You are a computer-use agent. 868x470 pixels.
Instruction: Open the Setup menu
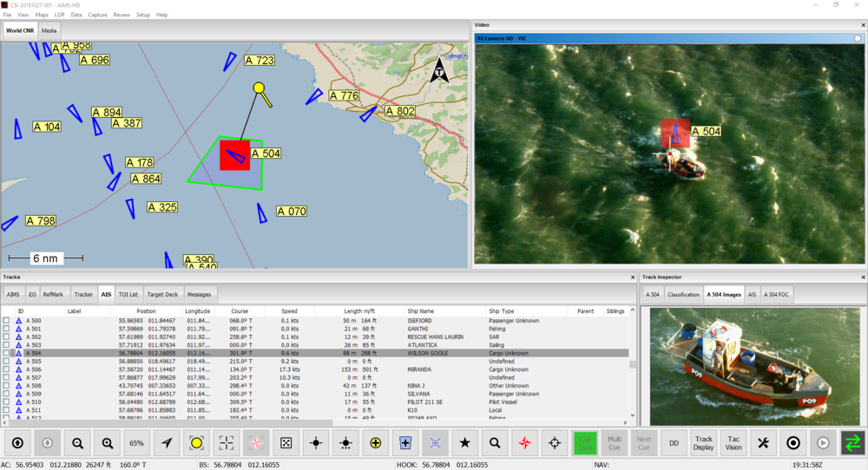(x=143, y=15)
